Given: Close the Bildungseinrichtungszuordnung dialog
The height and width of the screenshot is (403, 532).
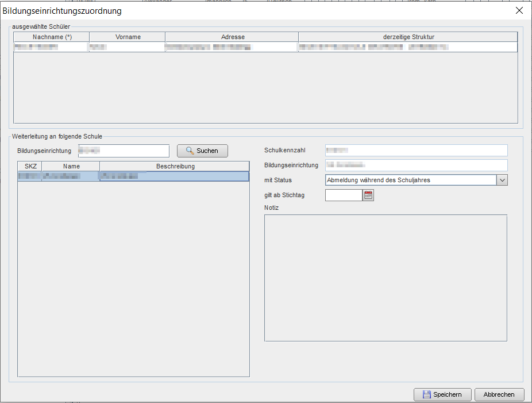Looking at the screenshot, I should pyautogui.click(x=519, y=11).
